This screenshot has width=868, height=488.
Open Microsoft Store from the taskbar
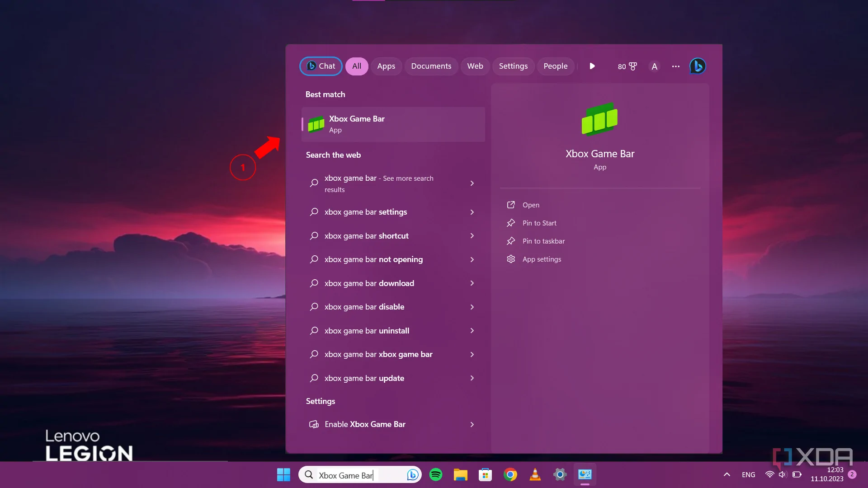pos(485,474)
